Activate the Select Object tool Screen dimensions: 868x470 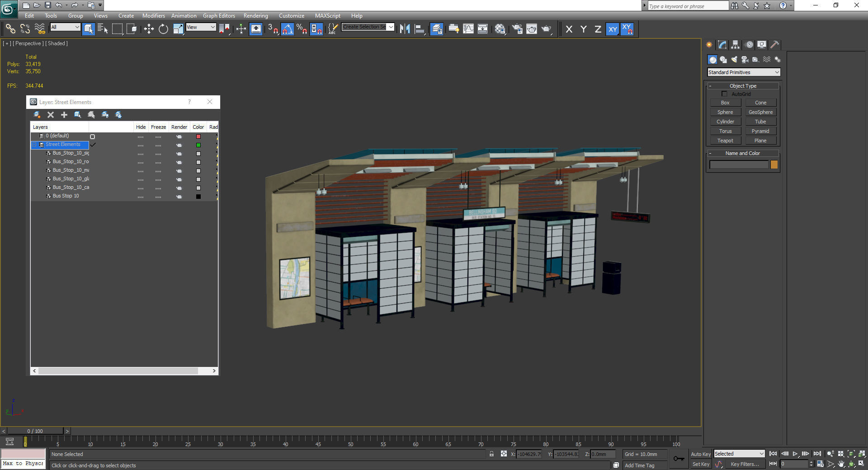pyautogui.click(x=89, y=29)
